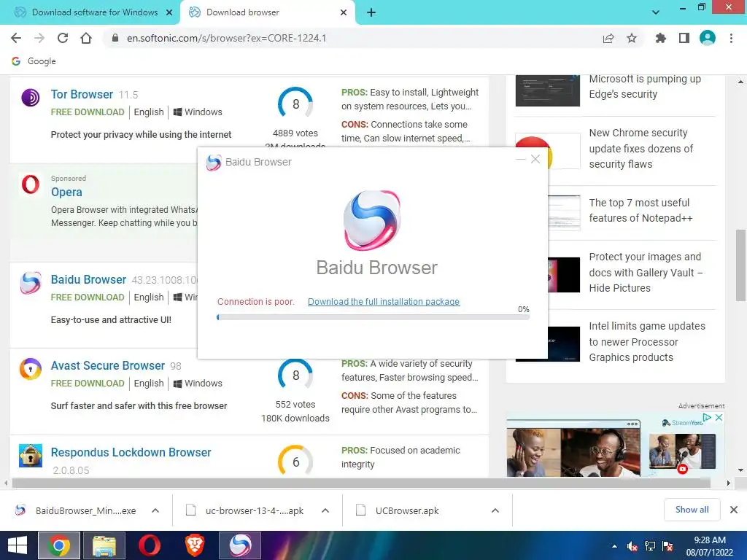The height and width of the screenshot is (560, 747).
Task: Close the Baidu Browser installer dialog
Action: (x=535, y=159)
